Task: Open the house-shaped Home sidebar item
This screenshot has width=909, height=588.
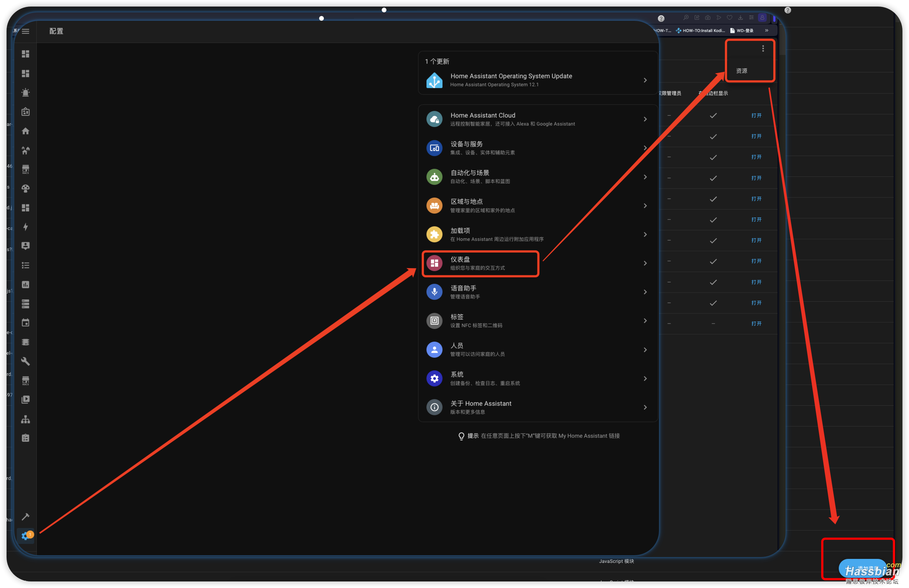Action: click(x=25, y=131)
